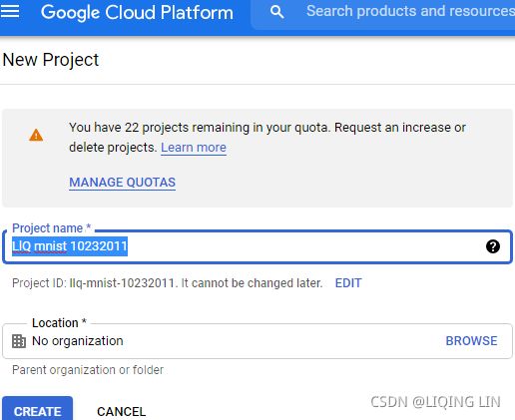Click EDIT next to the Project ID
Image resolution: width=515 pixels, height=420 pixels.
[348, 283]
